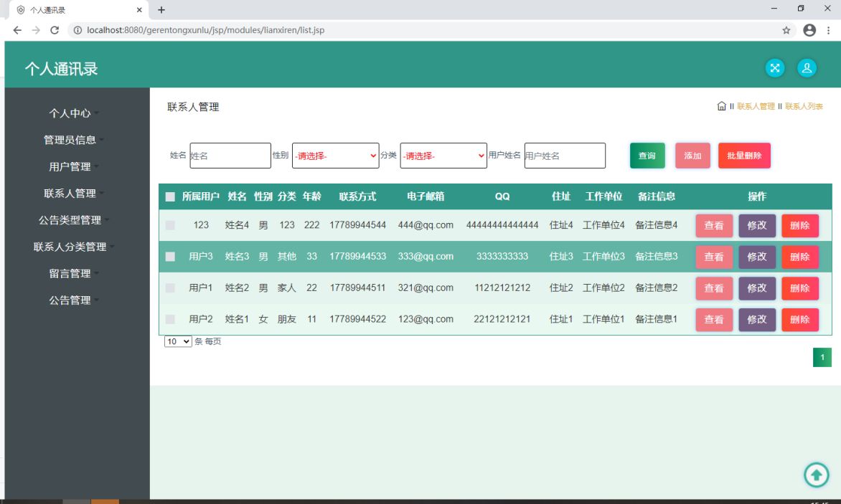841x504 pixels.
Task: Open the user profile icon in header
Action: 807,68
